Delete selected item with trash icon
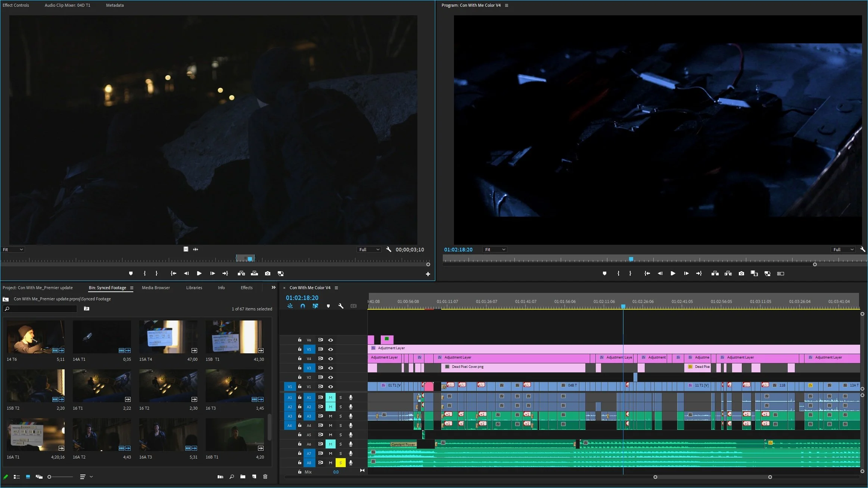 coord(265,476)
